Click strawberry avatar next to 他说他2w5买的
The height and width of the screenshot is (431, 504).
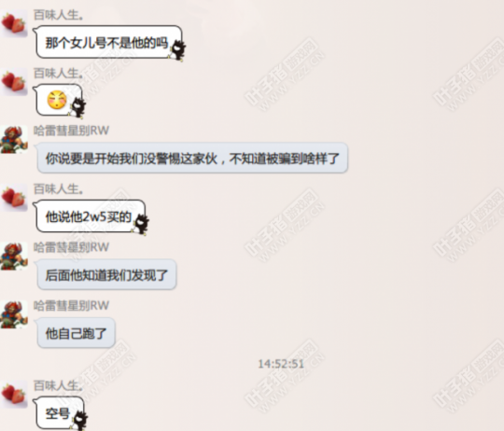pos(14,198)
